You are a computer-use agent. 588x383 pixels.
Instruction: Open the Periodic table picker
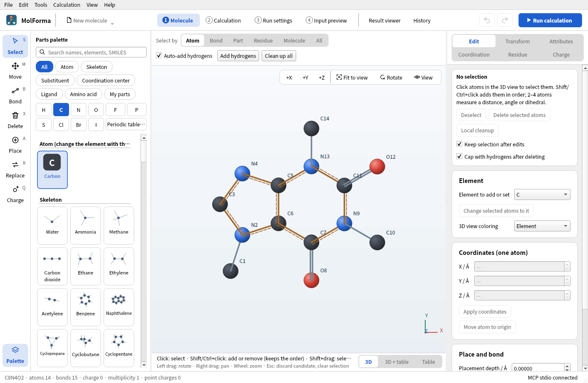[x=126, y=125]
